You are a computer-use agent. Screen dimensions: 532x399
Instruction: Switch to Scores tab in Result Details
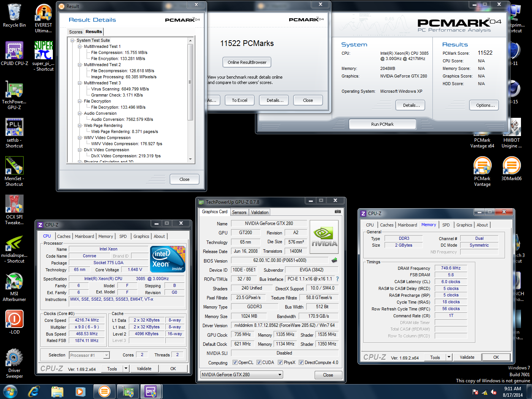tap(76, 32)
